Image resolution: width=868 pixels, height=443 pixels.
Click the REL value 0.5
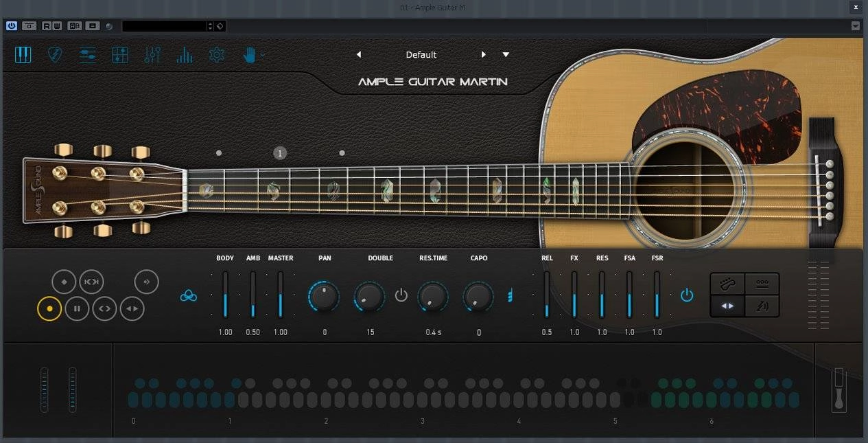[547, 332]
